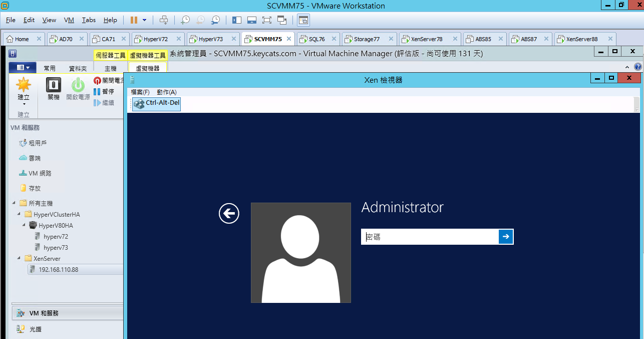Open the VMware Tabs menu
The width and height of the screenshot is (644, 339).
point(89,20)
